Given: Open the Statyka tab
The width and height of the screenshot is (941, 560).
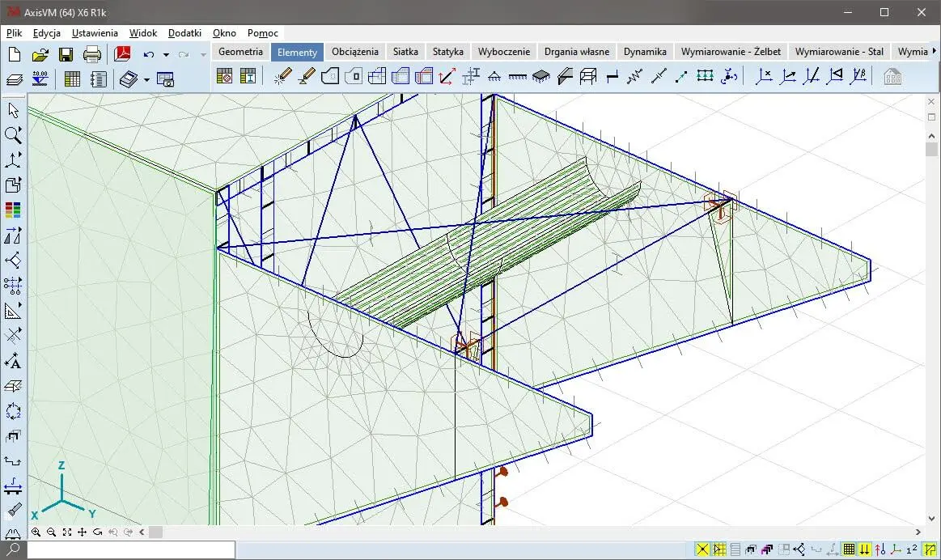Looking at the screenshot, I should 447,51.
